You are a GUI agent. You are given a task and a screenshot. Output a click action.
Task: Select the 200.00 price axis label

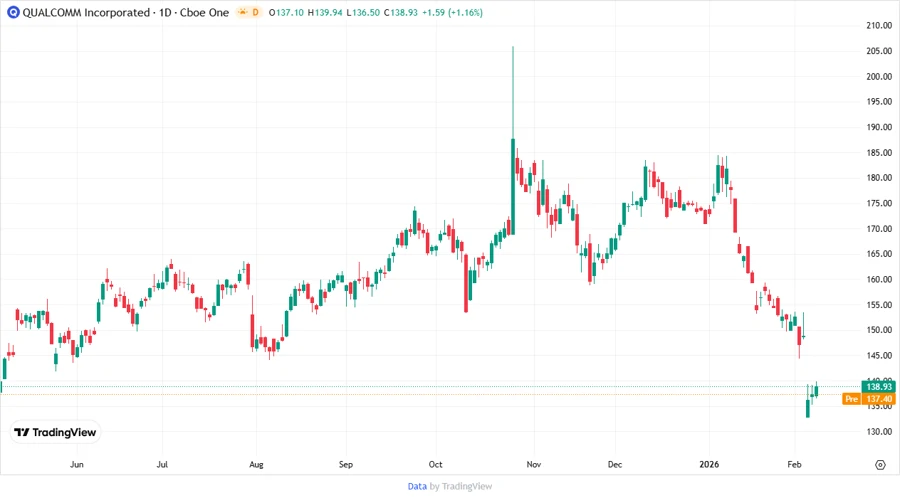point(879,76)
